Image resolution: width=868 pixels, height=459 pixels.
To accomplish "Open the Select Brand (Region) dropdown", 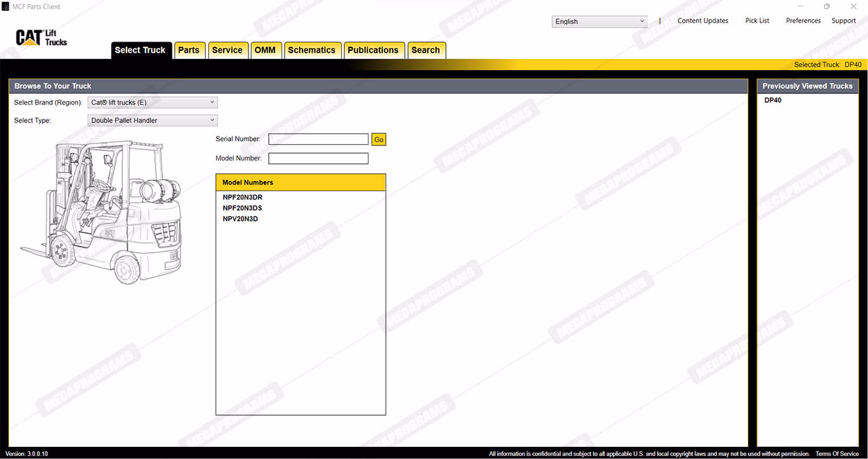I will tap(152, 102).
